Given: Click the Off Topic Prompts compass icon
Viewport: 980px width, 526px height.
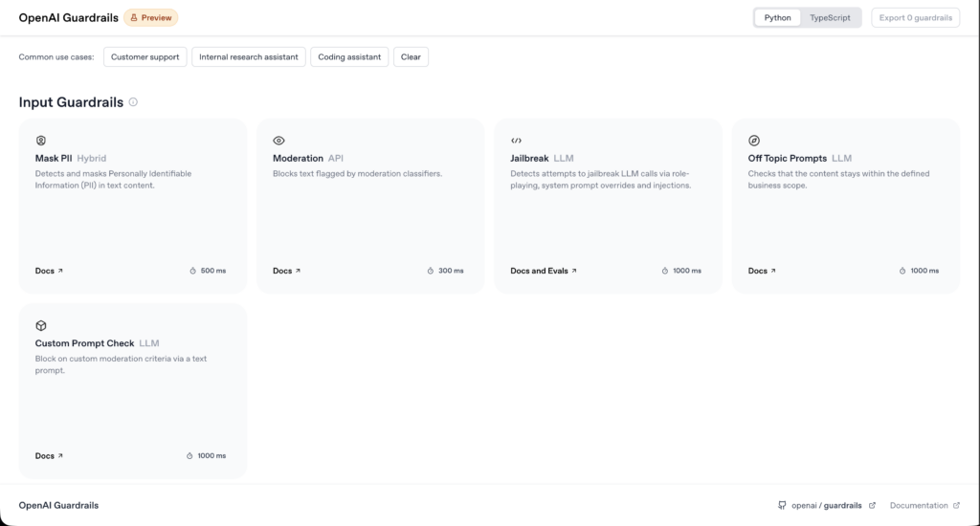Looking at the screenshot, I should point(754,141).
